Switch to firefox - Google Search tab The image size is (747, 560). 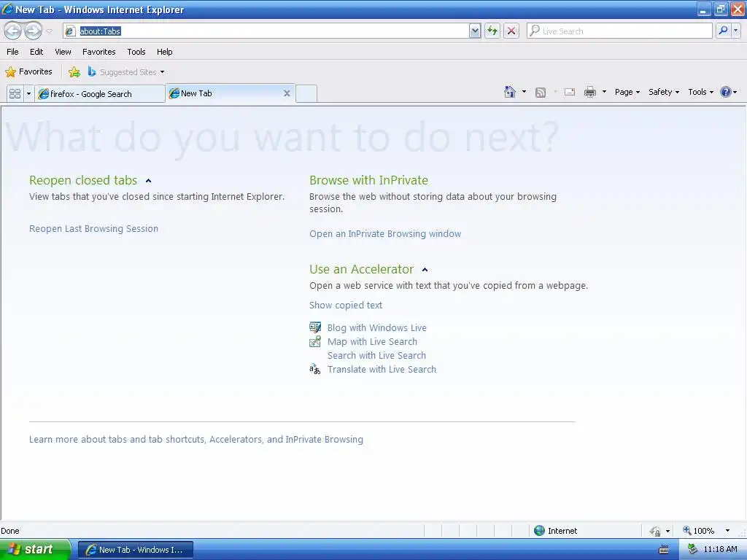click(x=100, y=94)
